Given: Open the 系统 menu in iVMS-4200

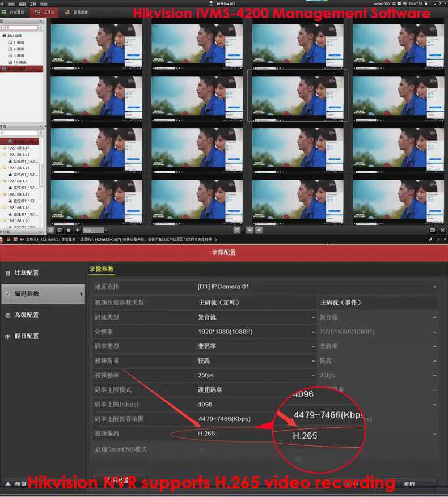Looking at the screenshot, I should click(11, 4).
